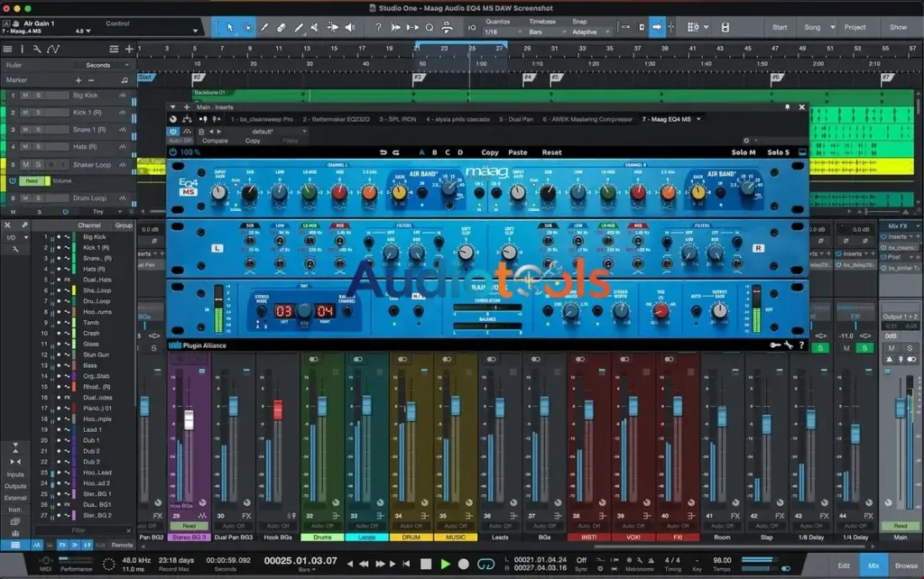924x579 pixels.
Task: Select the Mute tool in the toolbar
Action: point(315,28)
